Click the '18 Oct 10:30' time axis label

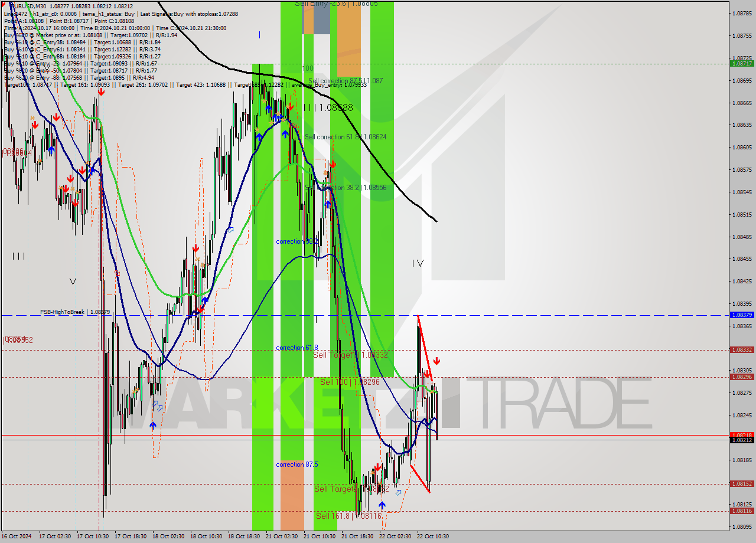pos(205,537)
